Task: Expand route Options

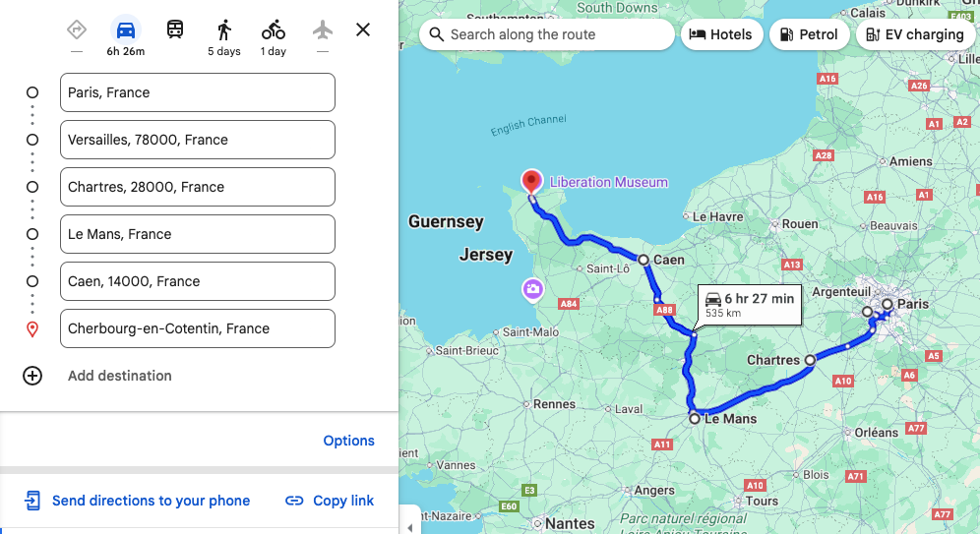Action: (348, 441)
